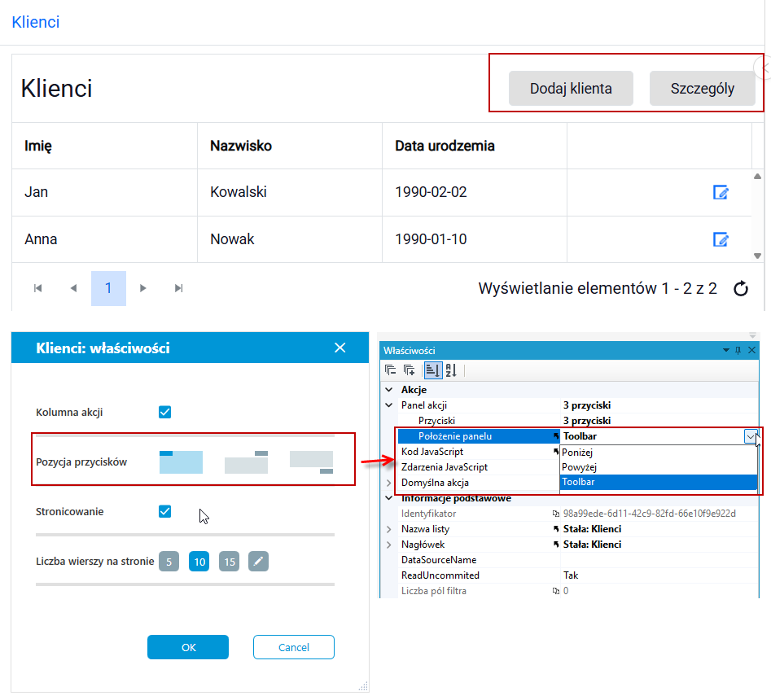
Task: Set rows per page to 5
Action: [x=169, y=562]
